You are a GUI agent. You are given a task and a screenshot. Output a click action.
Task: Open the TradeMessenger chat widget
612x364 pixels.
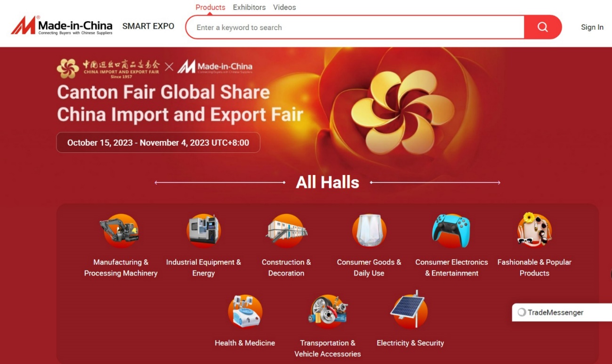pyautogui.click(x=562, y=312)
